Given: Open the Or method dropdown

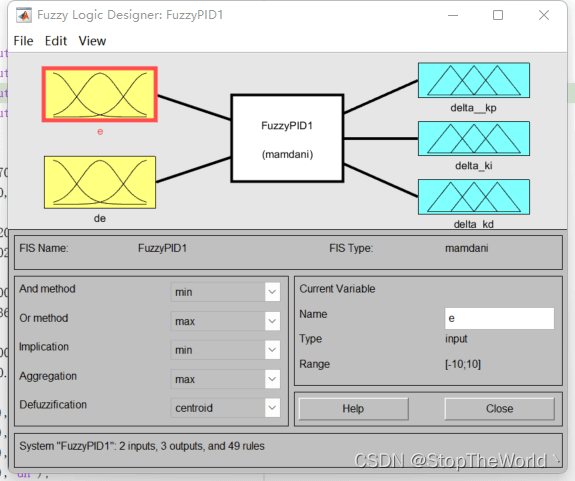Looking at the screenshot, I should pyautogui.click(x=226, y=321).
